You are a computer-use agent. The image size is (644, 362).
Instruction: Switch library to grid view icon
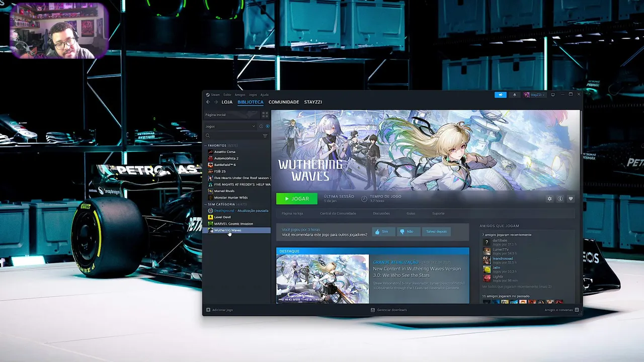265,115
